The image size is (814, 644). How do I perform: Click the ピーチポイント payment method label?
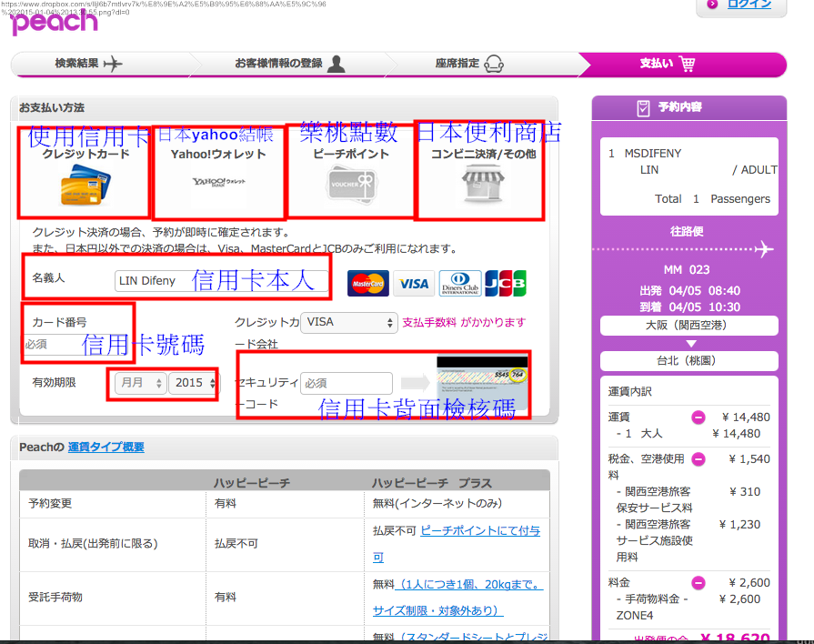pyautogui.click(x=351, y=155)
